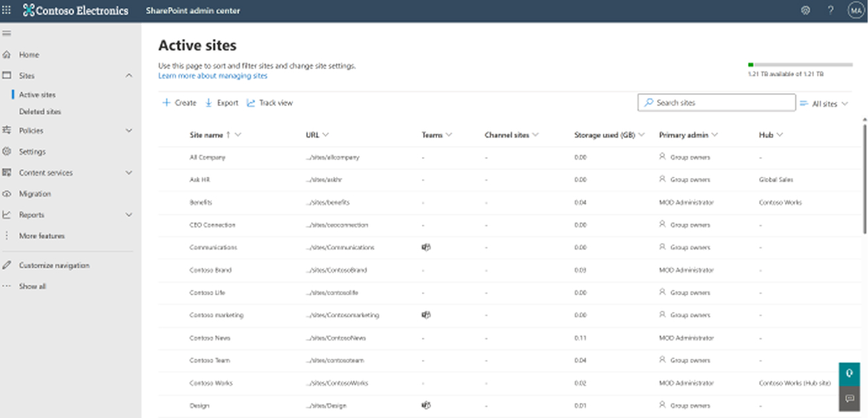
Task: Click the Export download arrow icon
Action: [209, 103]
